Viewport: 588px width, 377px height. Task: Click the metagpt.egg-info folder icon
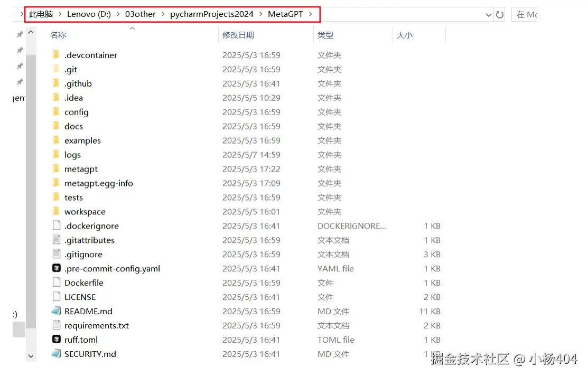pos(56,183)
